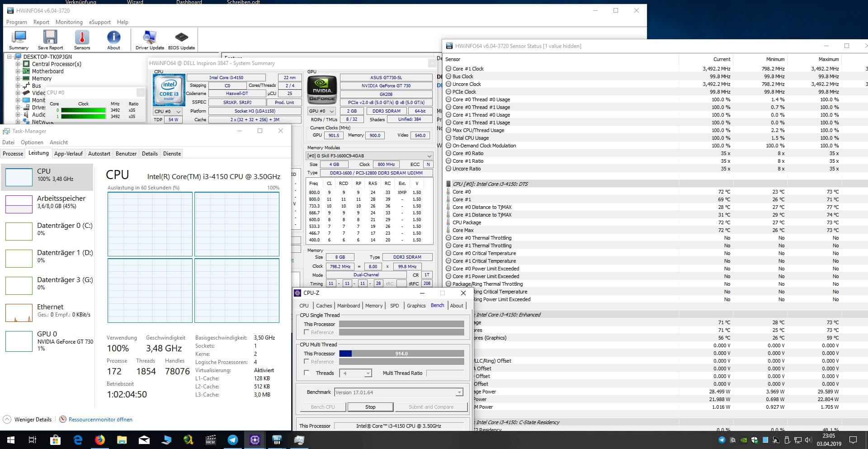Switch to the SPD tab in CPU-Z
Viewport: 868px width, 449px height.
pos(394,306)
